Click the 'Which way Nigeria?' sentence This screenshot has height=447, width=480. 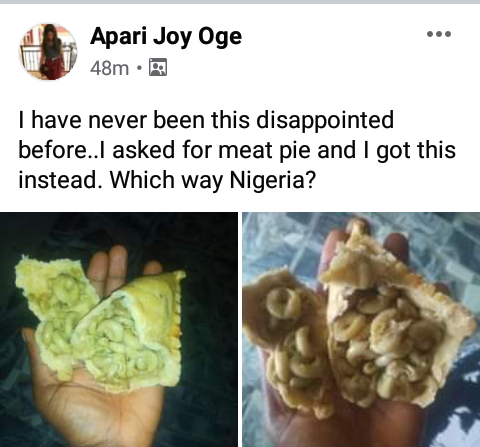click(x=213, y=180)
